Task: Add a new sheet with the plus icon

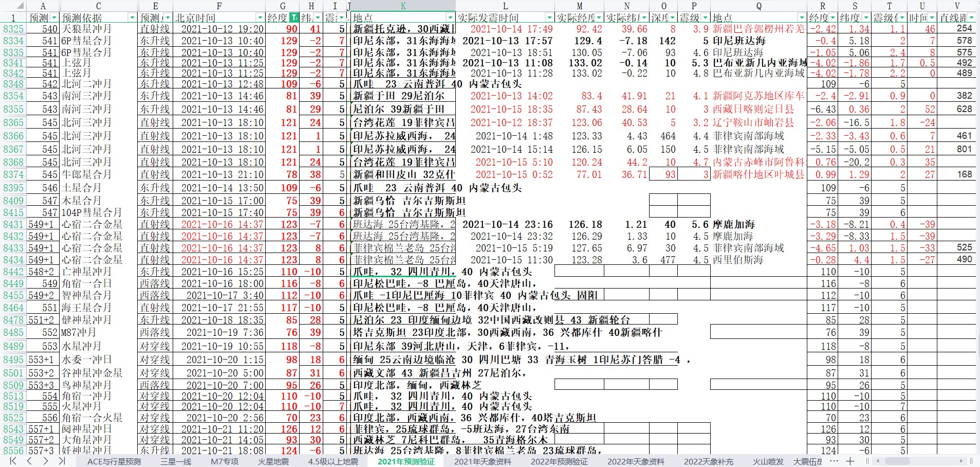Action: click(850, 461)
